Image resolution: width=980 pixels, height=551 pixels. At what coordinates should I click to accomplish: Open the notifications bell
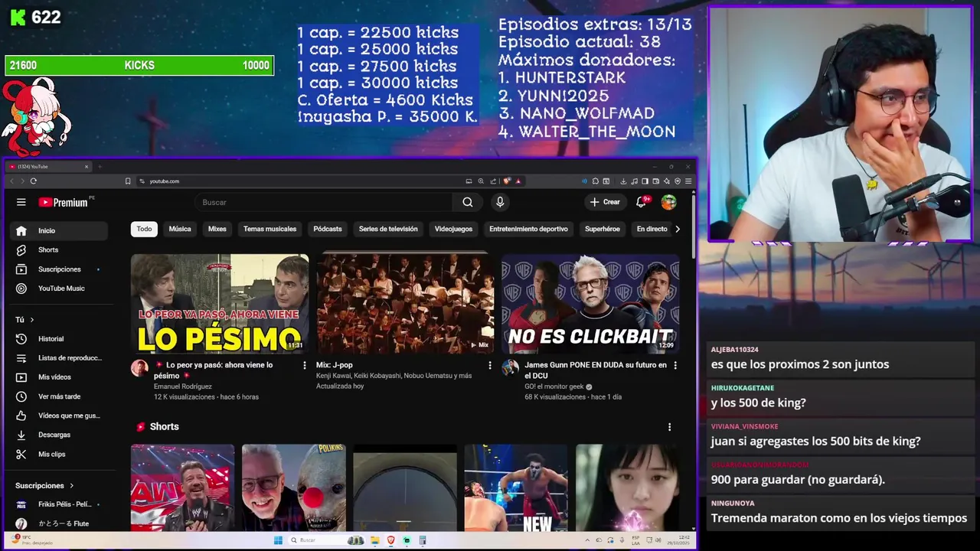tap(641, 202)
